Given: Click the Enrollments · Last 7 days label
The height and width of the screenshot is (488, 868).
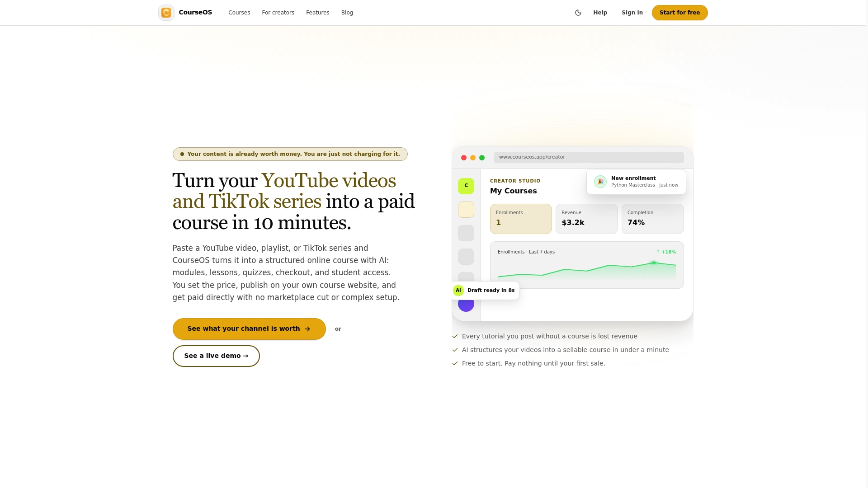Looking at the screenshot, I should [x=526, y=252].
